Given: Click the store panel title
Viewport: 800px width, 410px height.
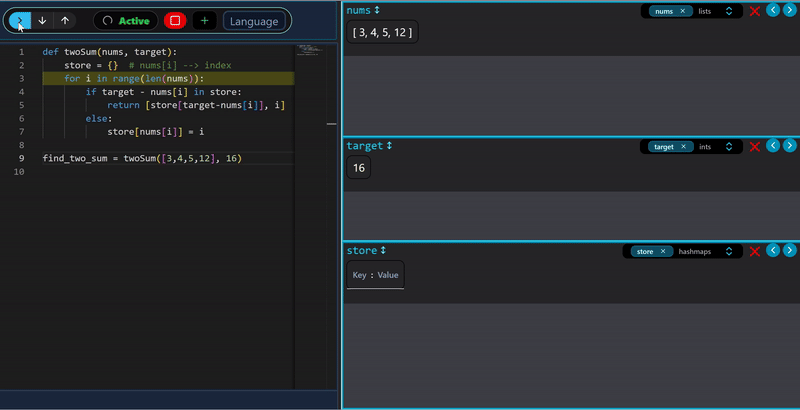Looking at the screenshot, I should pyautogui.click(x=362, y=251).
